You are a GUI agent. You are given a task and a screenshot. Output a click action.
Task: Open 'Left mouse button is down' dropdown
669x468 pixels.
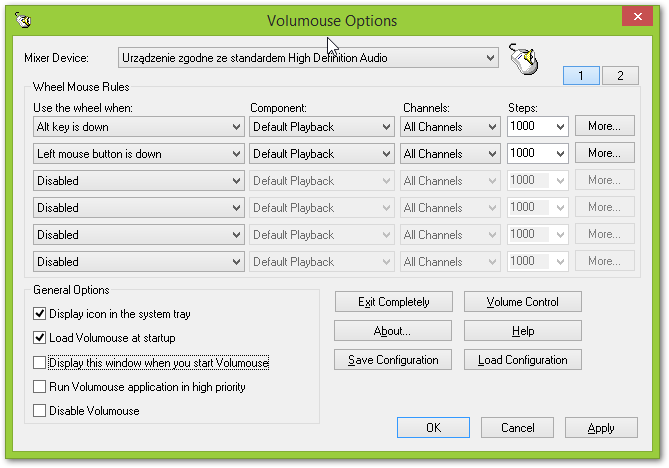139,154
